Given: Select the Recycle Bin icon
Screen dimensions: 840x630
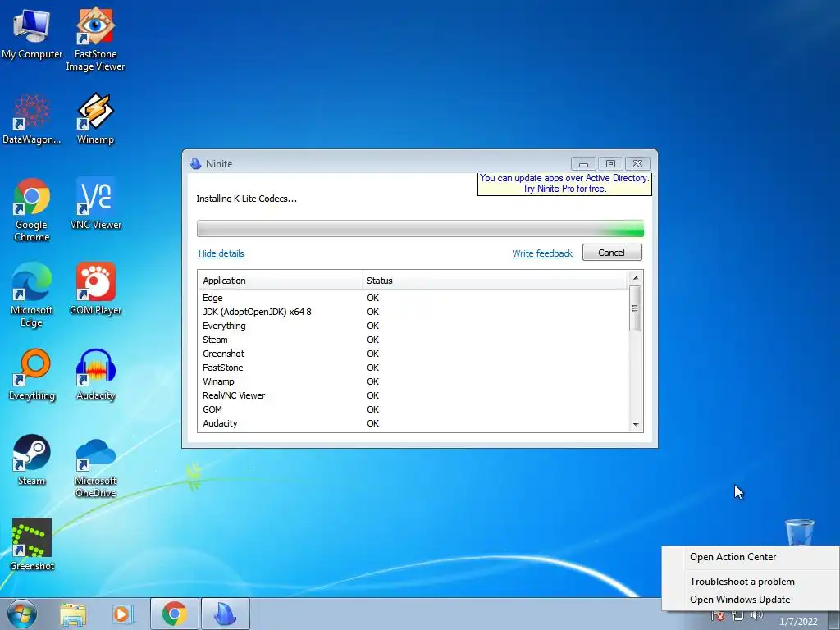Looking at the screenshot, I should point(799,532).
